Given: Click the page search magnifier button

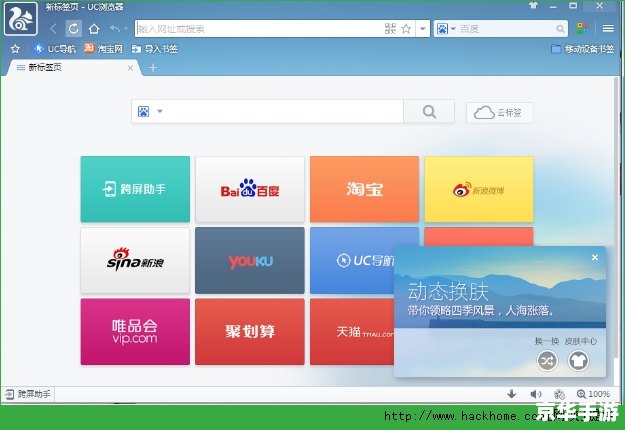Looking at the screenshot, I should [429, 112].
